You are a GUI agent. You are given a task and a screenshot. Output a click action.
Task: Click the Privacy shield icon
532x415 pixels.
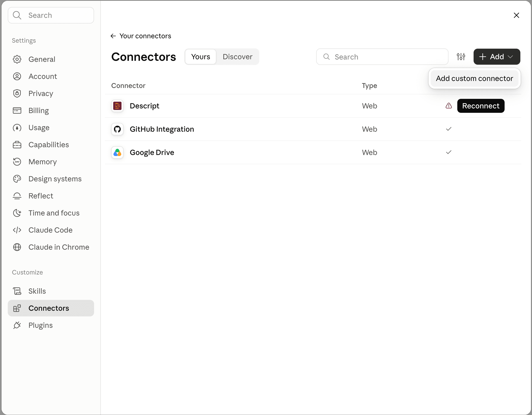pyautogui.click(x=17, y=93)
